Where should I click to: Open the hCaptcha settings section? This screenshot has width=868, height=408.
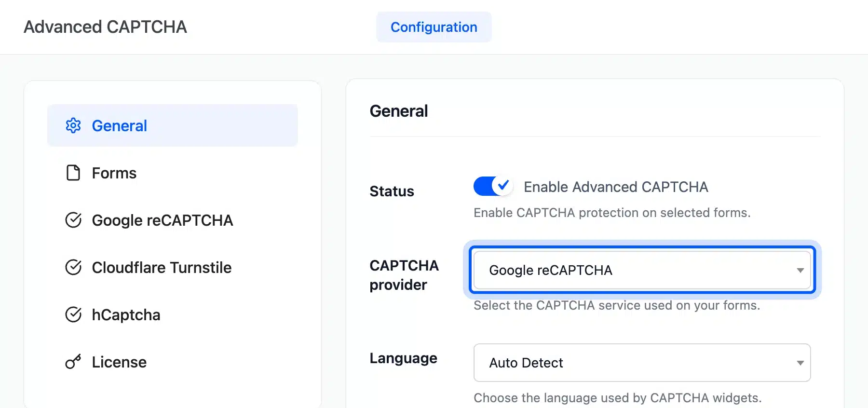(173, 314)
